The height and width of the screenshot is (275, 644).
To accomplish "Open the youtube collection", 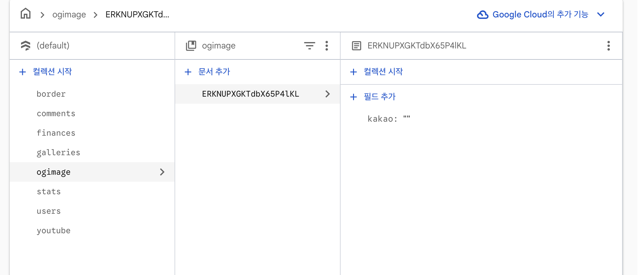I will [54, 230].
